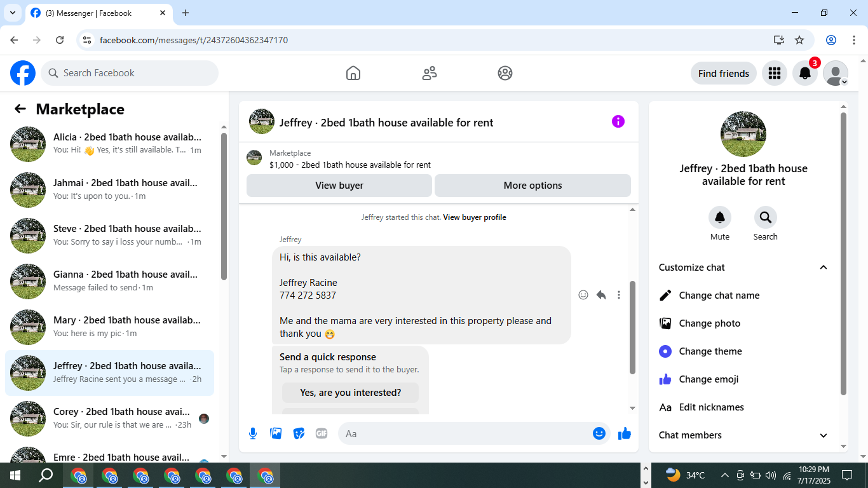Click the right info panel scrollbar
The image size is (868, 488).
(843, 254)
